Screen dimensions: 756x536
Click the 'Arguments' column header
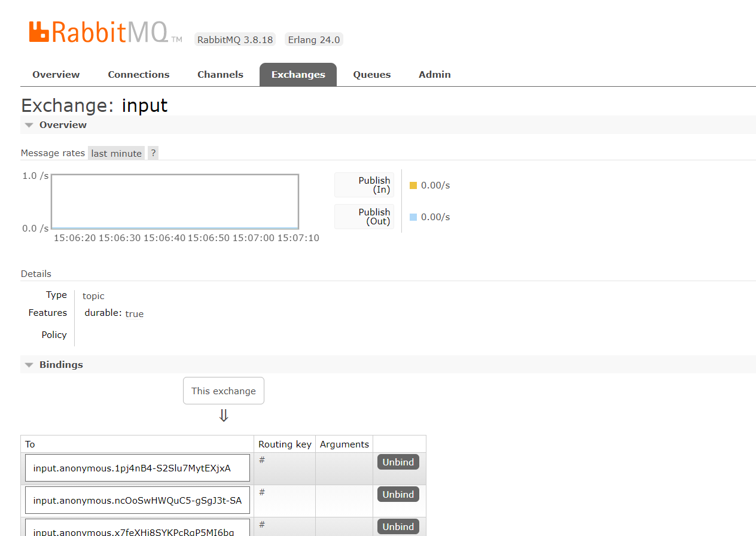click(345, 444)
